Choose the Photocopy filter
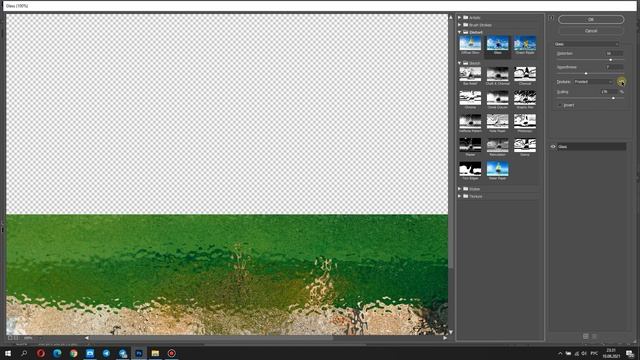 (525, 122)
